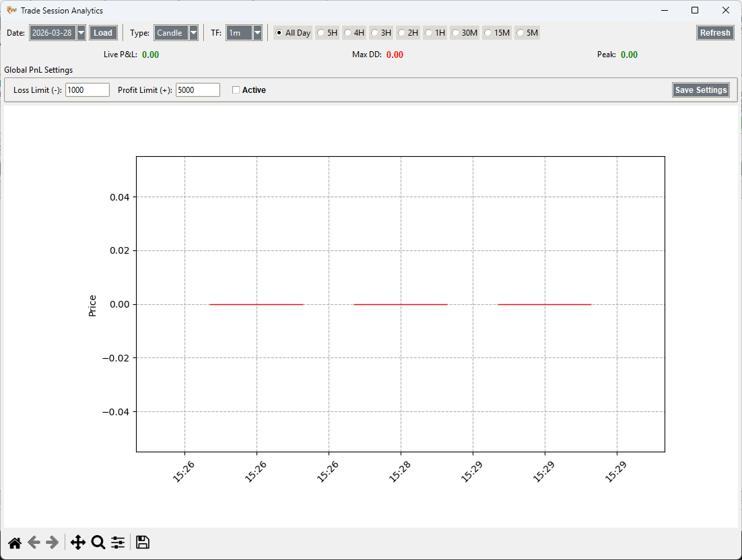Click the Back navigation arrow icon
Image resolution: width=742 pixels, height=560 pixels.
34,542
